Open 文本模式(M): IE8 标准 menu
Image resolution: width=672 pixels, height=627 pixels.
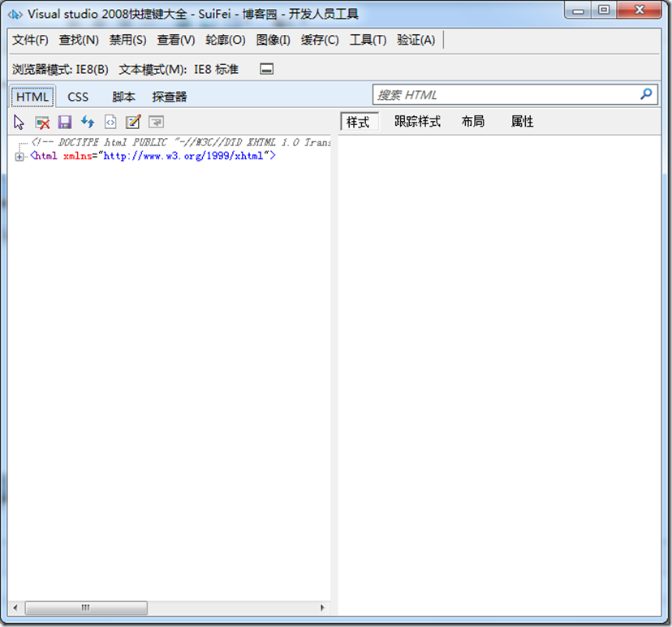click(x=179, y=69)
